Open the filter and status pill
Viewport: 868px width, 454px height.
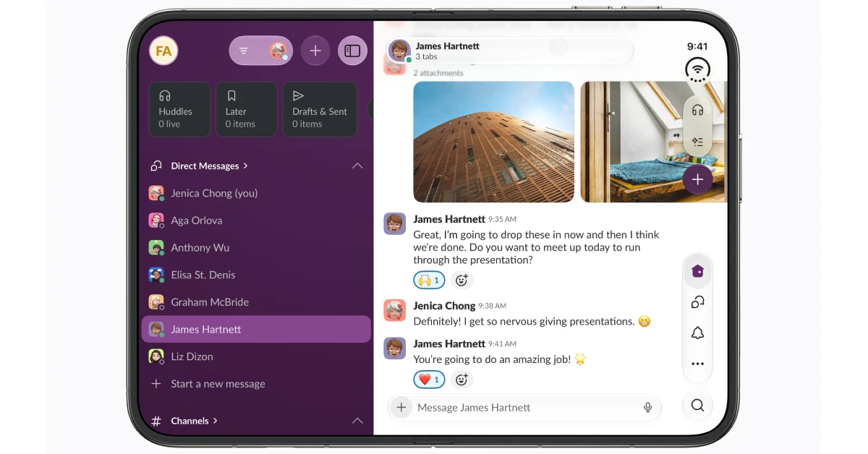[x=261, y=51]
